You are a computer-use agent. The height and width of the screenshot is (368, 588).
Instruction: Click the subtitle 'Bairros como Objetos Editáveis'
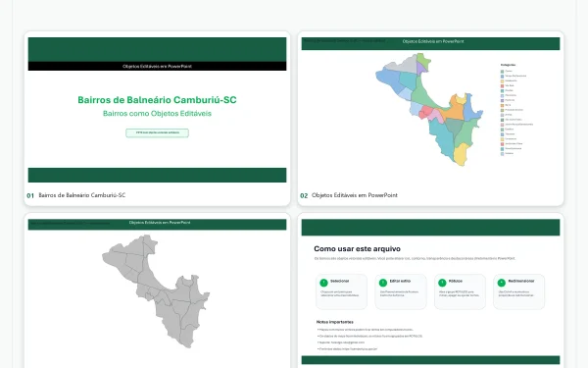(157, 114)
